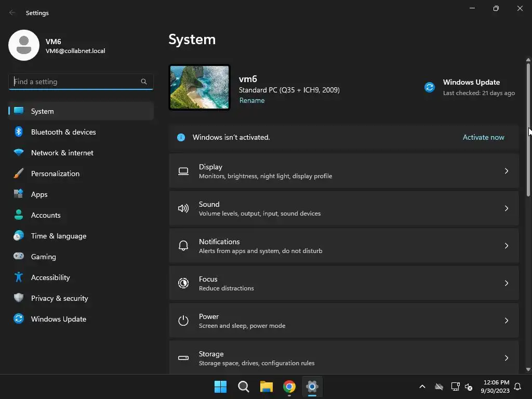Screen dimensions: 532x399
Task: Click the Apps icon in sidebar
Action: tap(19, 194)
